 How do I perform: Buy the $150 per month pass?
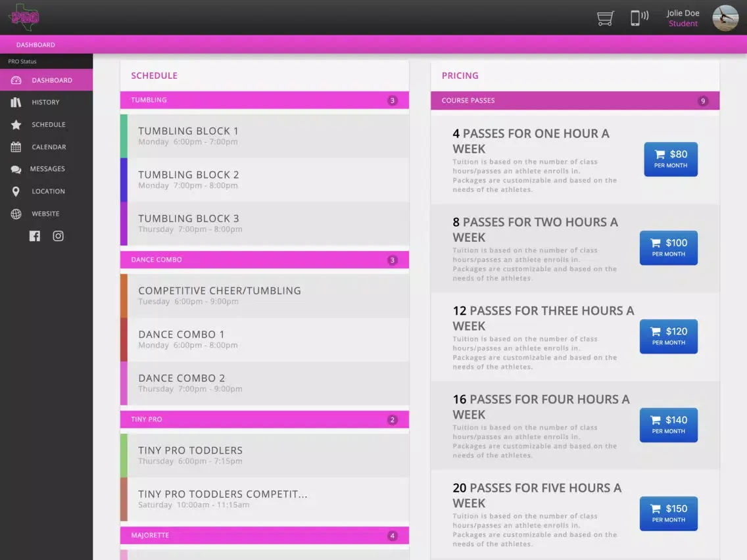click(x=668, y=513)
